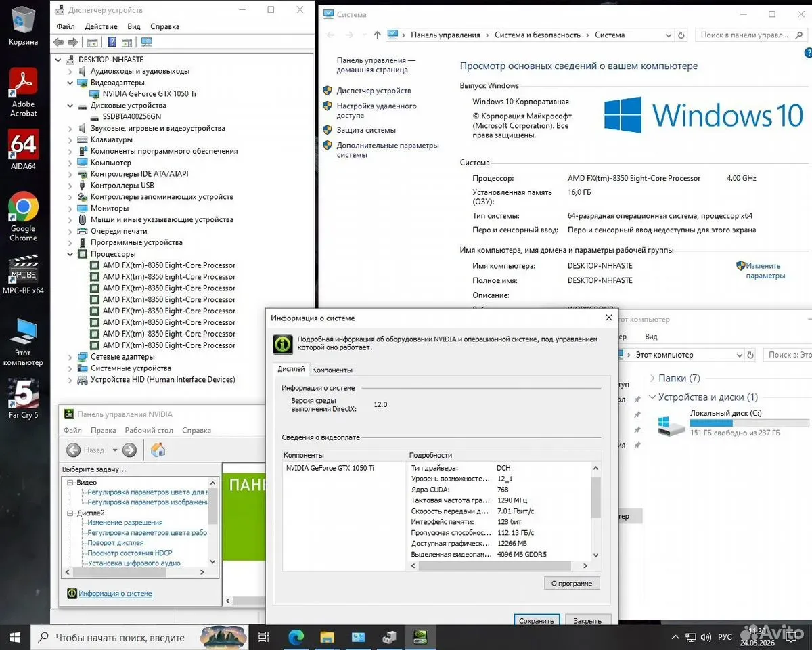
Task: Open Google Chrome desktop shortcut
Action: 24,217
